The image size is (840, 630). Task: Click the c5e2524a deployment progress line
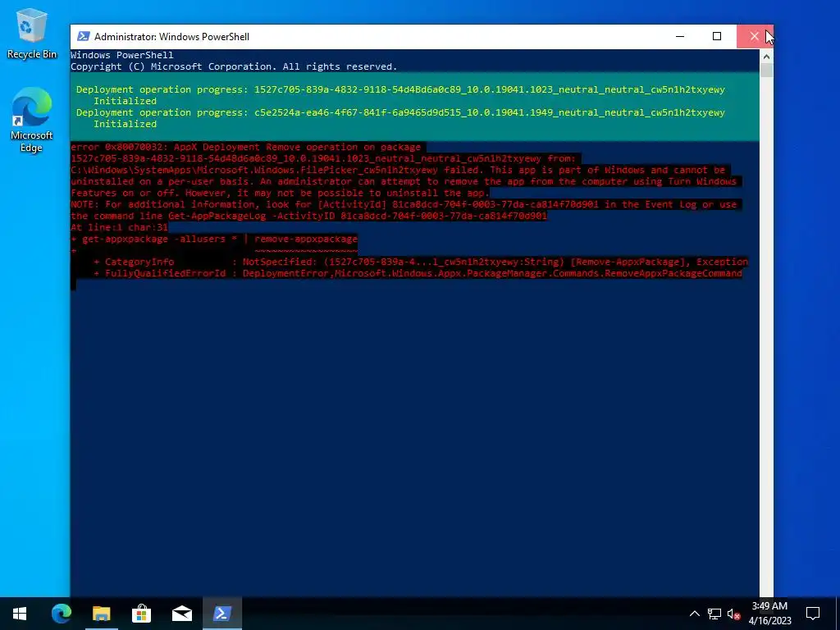(x=400, y=112)
